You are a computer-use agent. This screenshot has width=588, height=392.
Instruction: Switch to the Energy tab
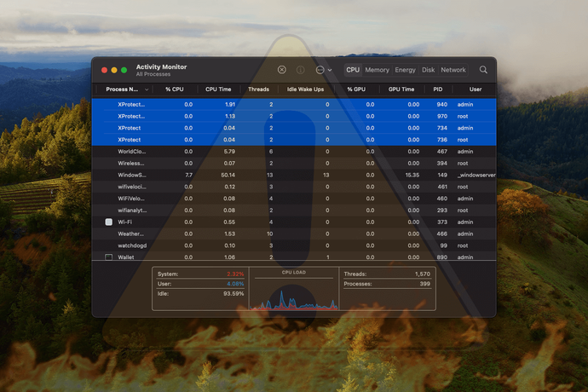click(x=405, y=70)
